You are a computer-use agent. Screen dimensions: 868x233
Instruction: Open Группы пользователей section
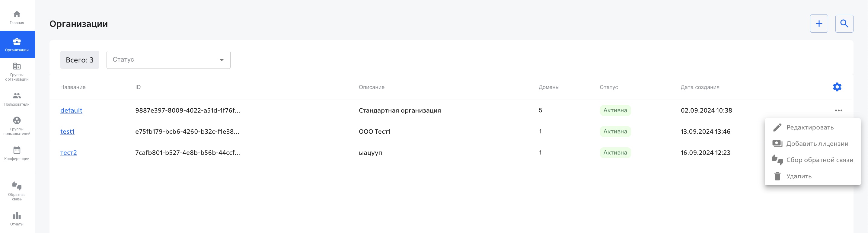click(17, 126)
